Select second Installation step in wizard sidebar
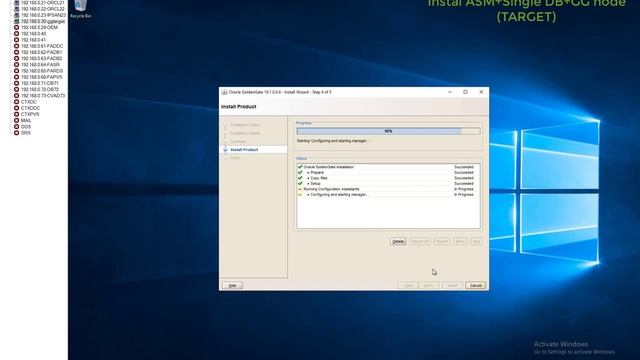The width and height of the screenshot is (640, 360). click(x=245, y=133)
